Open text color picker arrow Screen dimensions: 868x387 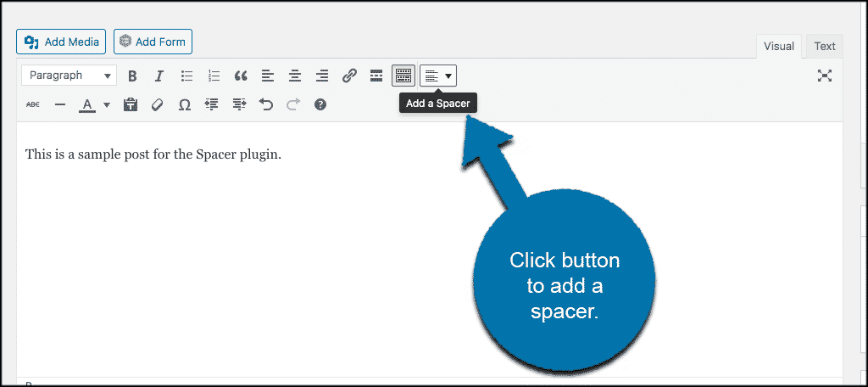pos(107,105)
